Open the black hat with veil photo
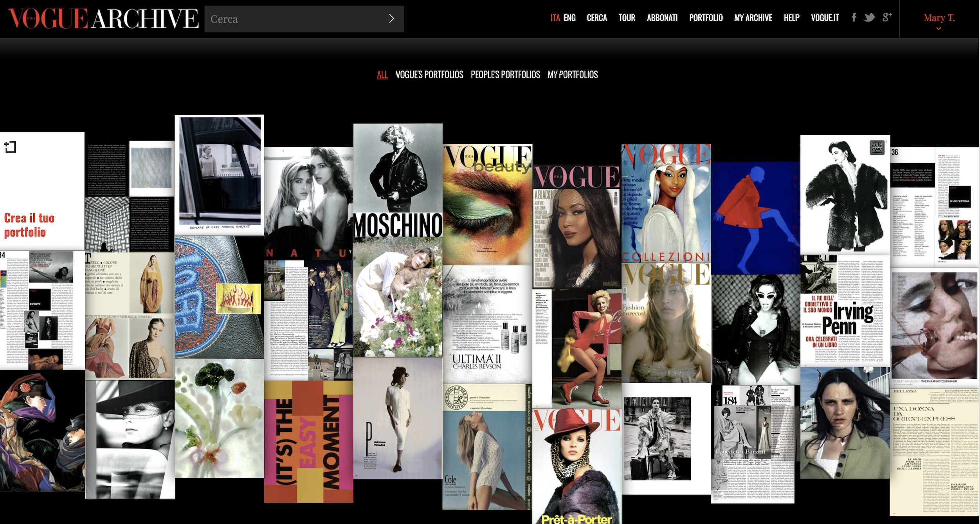The height and width of the screenshot is (524, 980). click(x=130, y=439)
